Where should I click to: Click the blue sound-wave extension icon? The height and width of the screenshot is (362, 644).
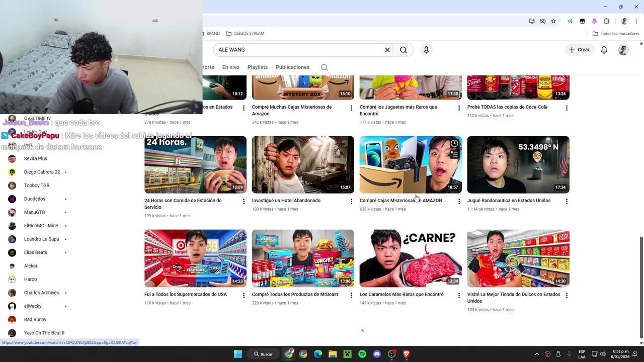(570, 21)
